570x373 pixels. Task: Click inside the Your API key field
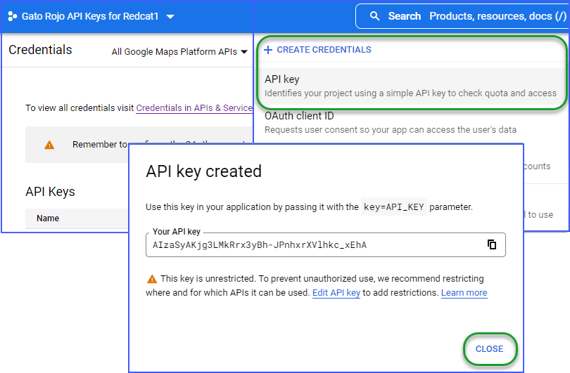coord(325,245)
